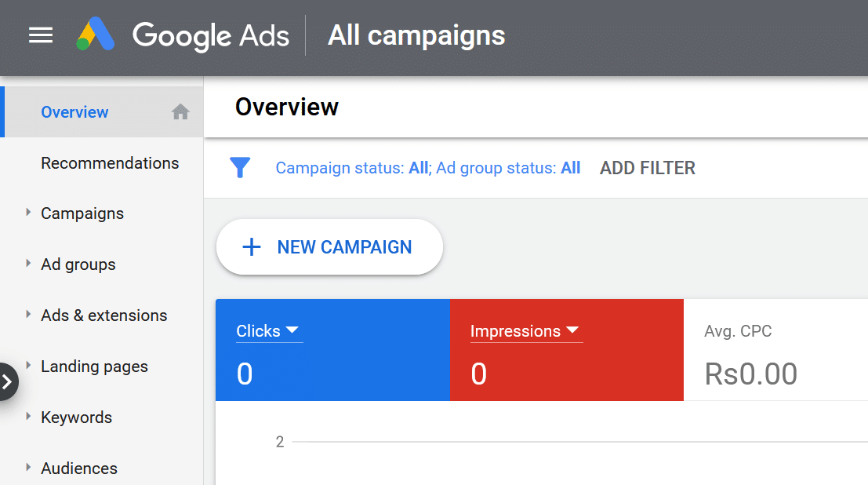
Task: Open the Clicks metric dropdown
Action: tap(292, 330)
